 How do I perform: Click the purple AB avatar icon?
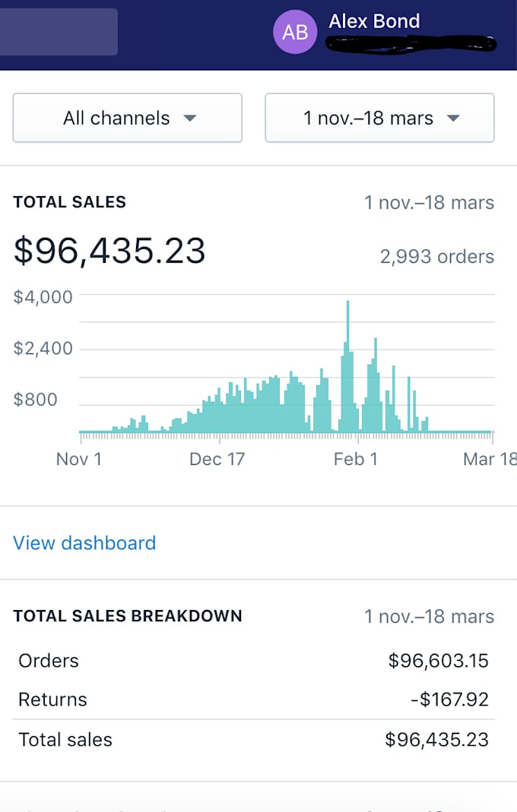(295, 32)
